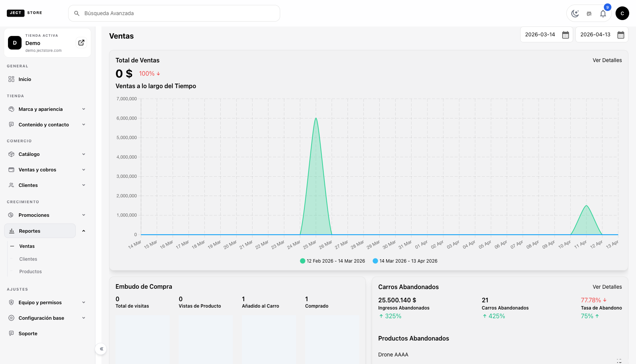Open the start date calendar icon

coord(566,35)
